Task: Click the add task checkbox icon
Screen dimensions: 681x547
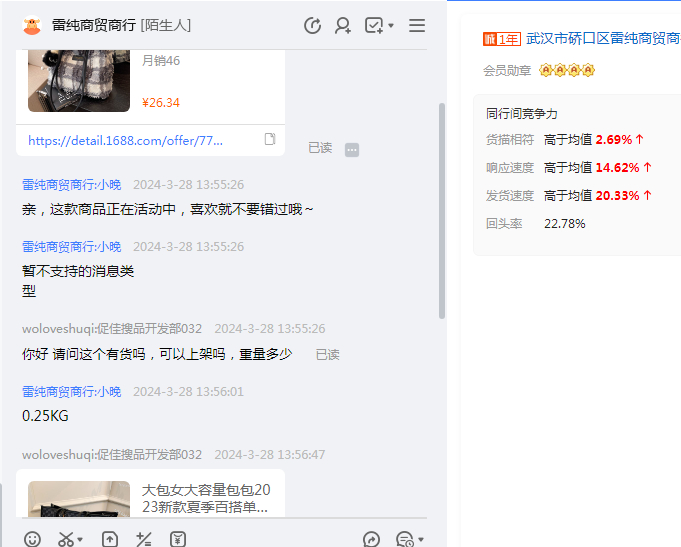Action: [374, 26]
